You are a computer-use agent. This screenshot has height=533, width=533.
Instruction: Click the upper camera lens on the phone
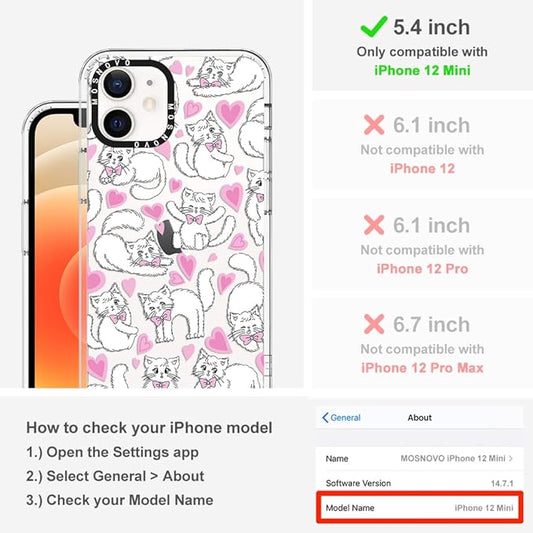pyautogui.click(x=117, y=84)
